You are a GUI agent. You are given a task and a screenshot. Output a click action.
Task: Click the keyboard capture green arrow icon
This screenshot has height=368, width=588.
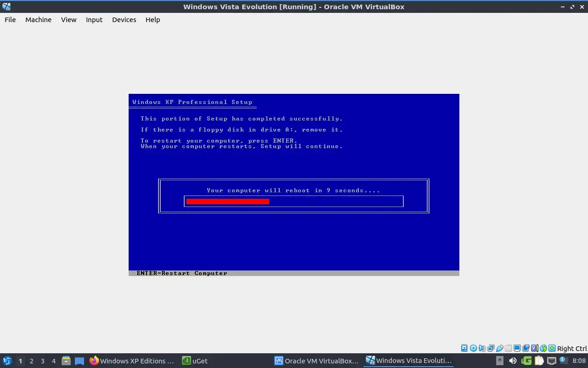(x=552, y=348)
